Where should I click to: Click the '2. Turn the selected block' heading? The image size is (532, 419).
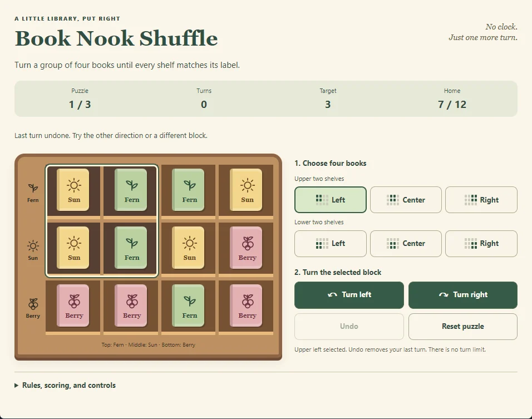(x=338, y=273)
